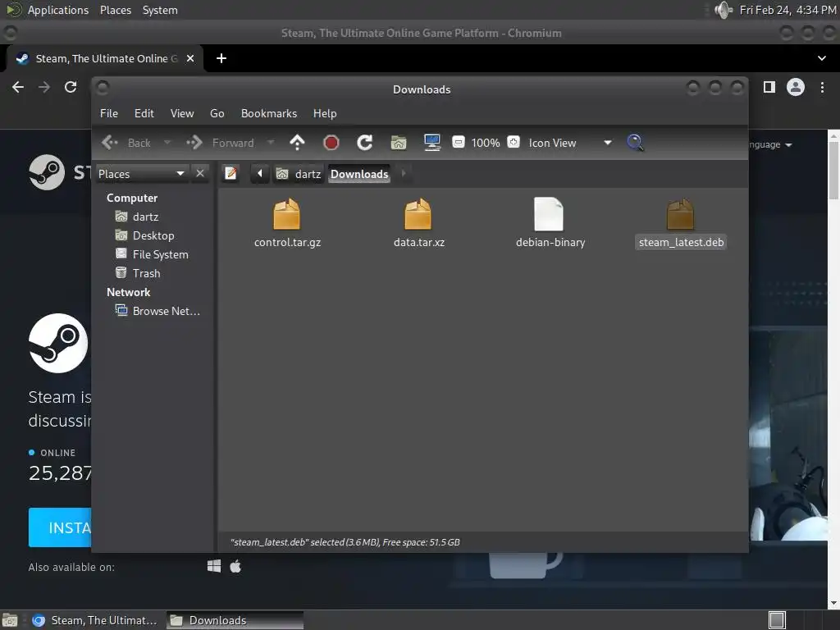Select the steam_latest.deb package icon
The width and height of the screenshot is (840, 630).
coord(680,214)
